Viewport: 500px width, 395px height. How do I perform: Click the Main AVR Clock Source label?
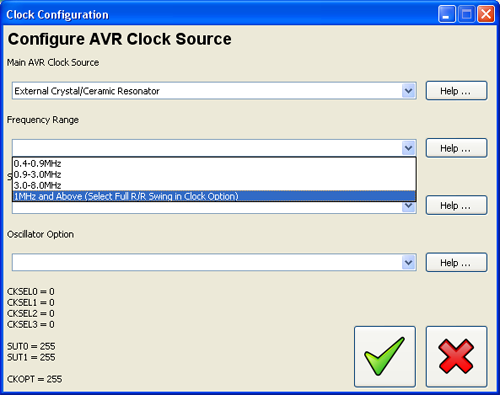tap(53, 62)
